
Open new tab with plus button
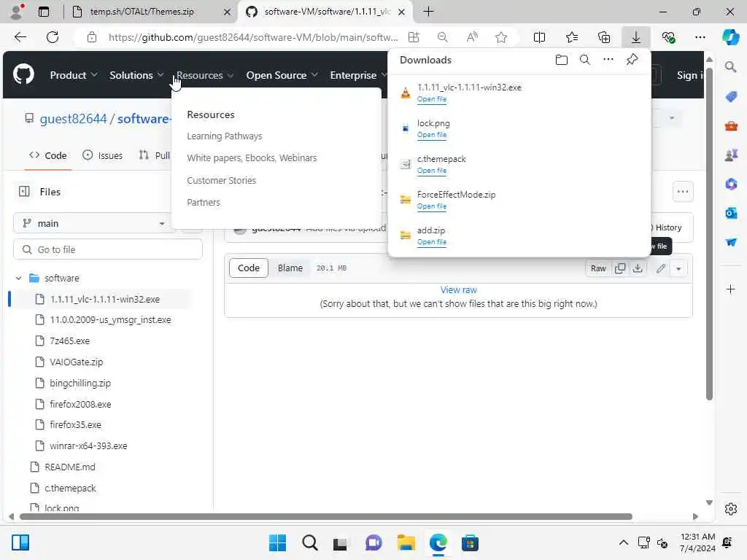[428, 12]
